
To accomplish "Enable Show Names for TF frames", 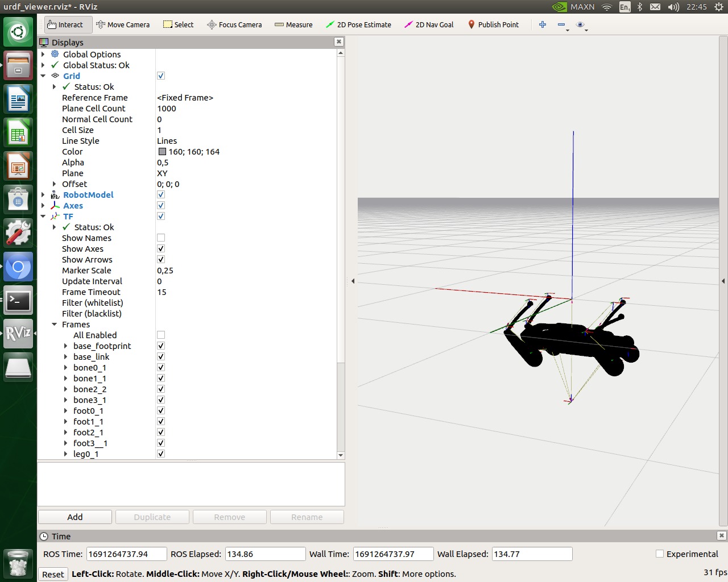I will (x=161, y=238).
